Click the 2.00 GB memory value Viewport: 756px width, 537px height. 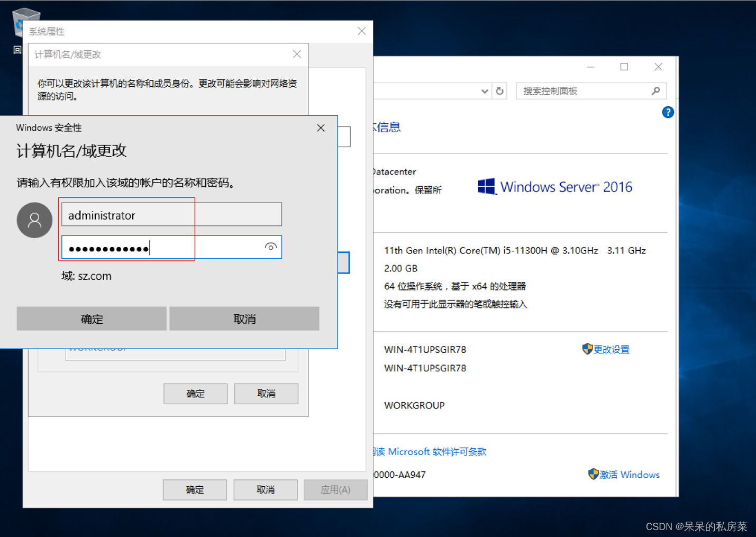pos(400,268)
